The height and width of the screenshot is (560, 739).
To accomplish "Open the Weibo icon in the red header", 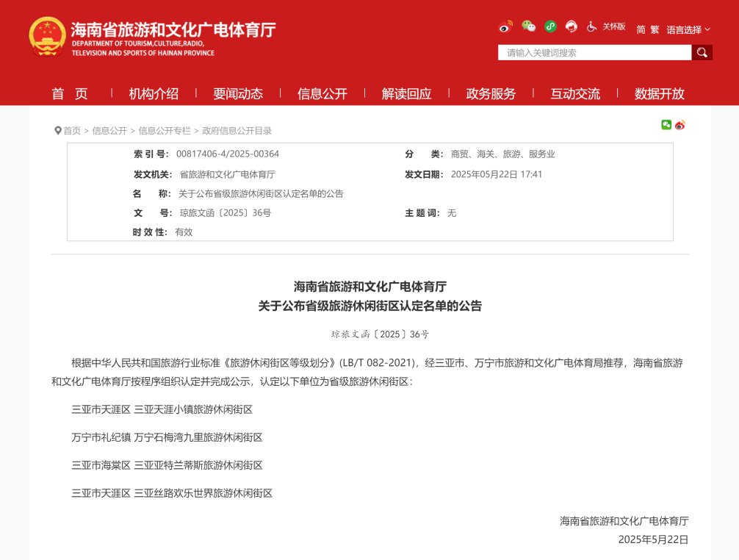I will click(x=505, y=26).
